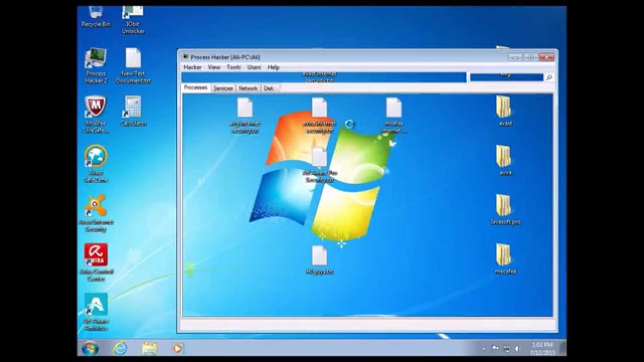Open Windows Explorer from the taskbar
This screenshot has height=362, width=644.
pos(149,348)
